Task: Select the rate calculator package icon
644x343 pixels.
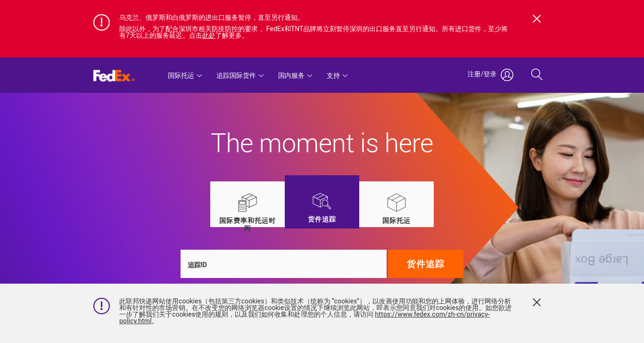Action: [x=248, y=203]
